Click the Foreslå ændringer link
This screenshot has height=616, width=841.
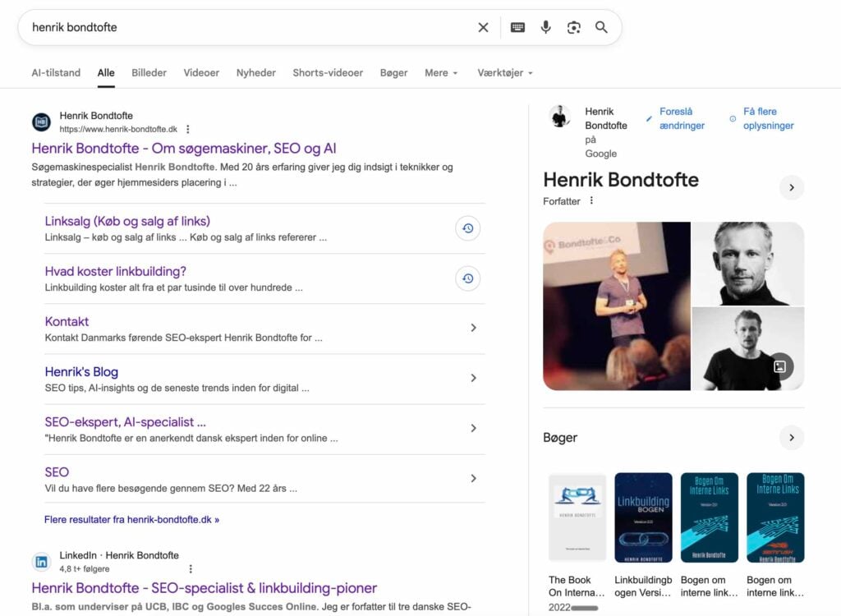pyautogui.click(x=681, y=118)
